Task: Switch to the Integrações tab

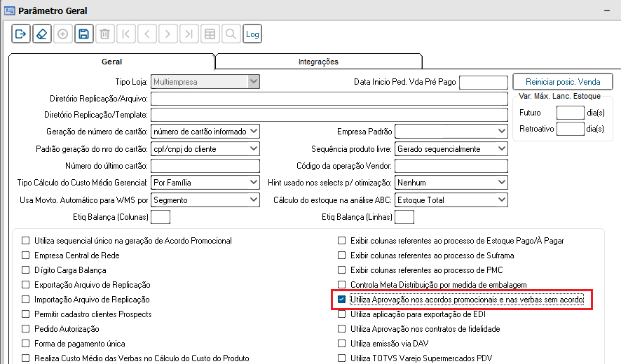Action: click(x=318, y=62)
